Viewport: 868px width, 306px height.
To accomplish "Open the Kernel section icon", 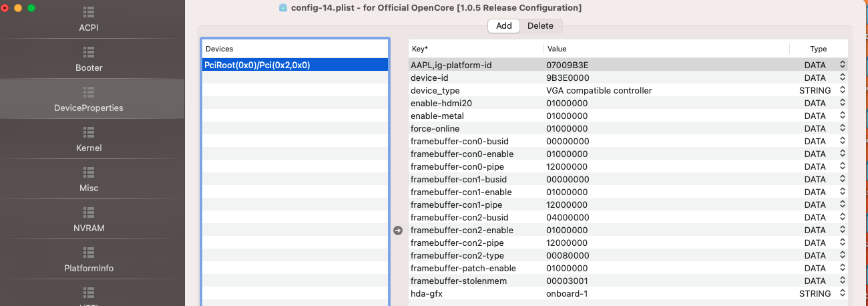I will point(89,132).
